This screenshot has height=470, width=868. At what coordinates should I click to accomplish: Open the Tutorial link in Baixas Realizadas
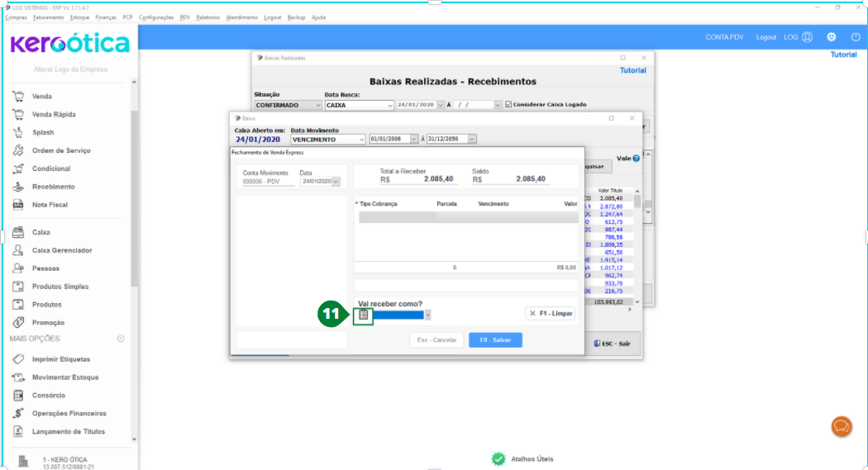pos(632,71)
